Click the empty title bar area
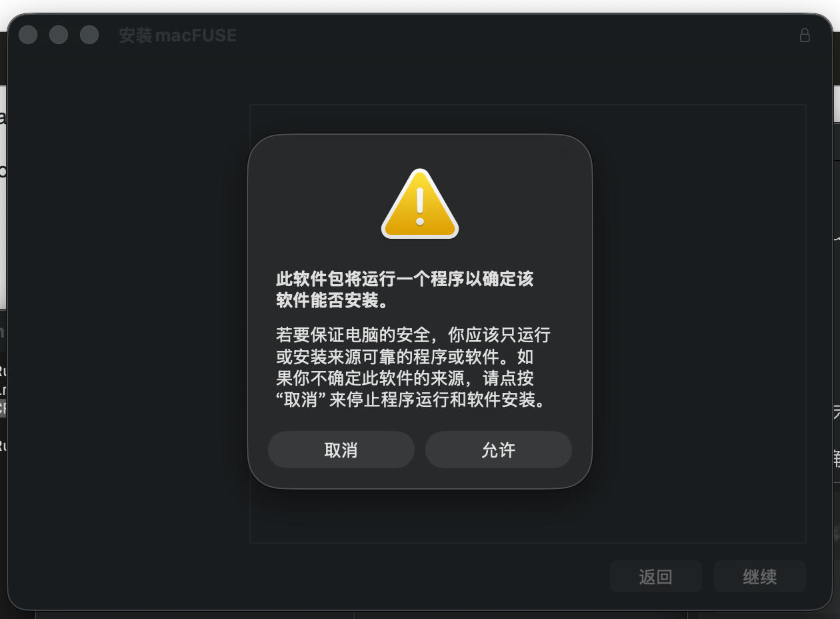Viewport: 840px width, 619px height. pyautogui.click(x=513, y=35)
